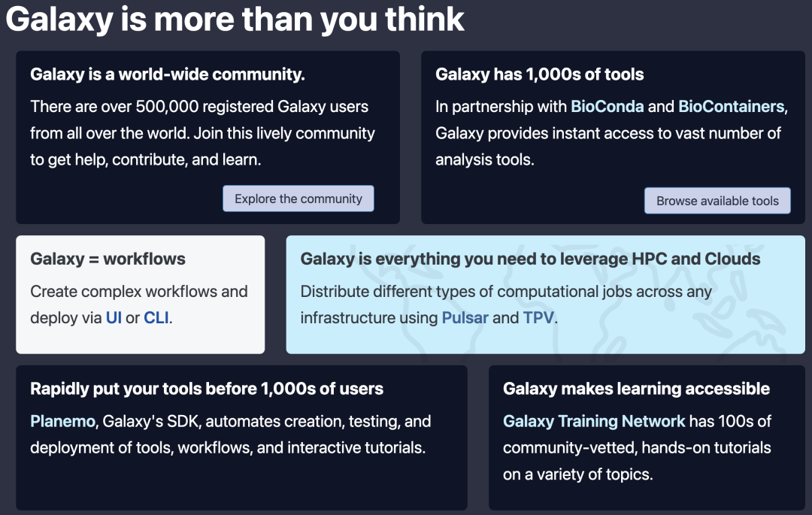Click the CLI link in workflows card

point(156,317)
